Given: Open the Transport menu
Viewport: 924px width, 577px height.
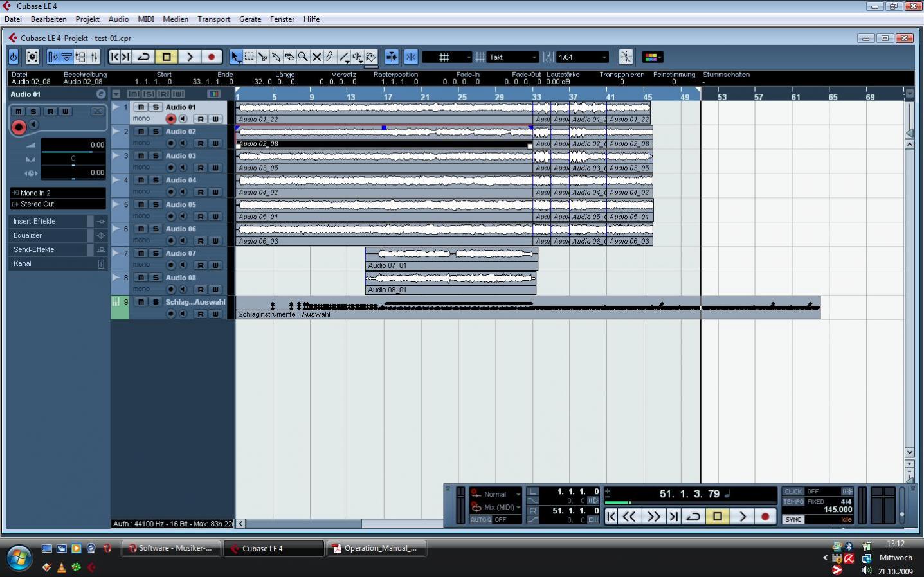Looking at the screenshot, I should [213, 19].
